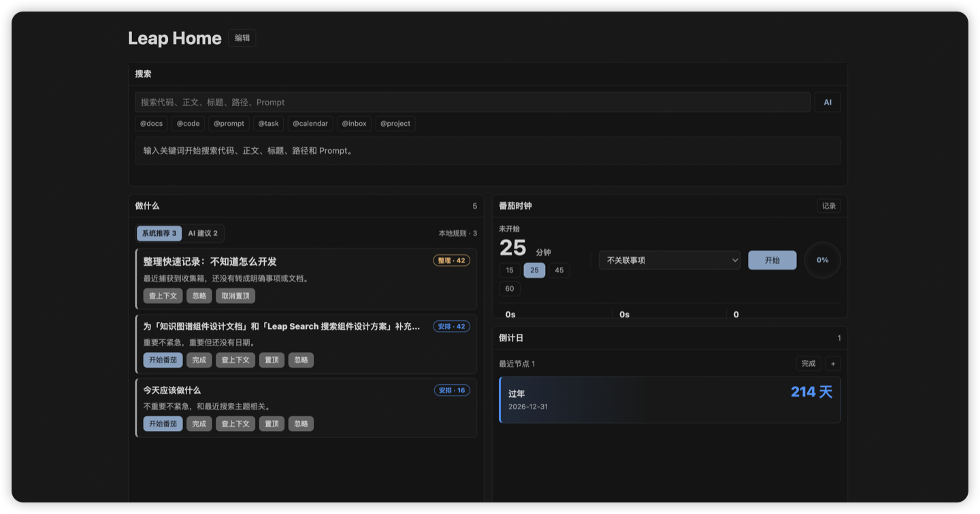The width and height of the screenshot is (980, 514).
Task: Set the pomodoro duration to 15 minutes
Action: (x=510, y=270)
